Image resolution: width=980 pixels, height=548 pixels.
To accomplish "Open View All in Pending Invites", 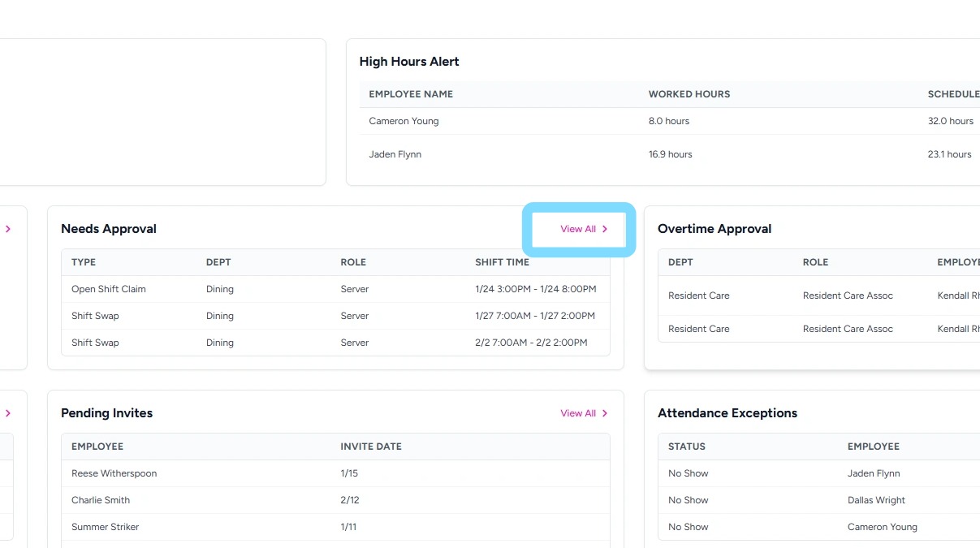I will coord(583,413).
